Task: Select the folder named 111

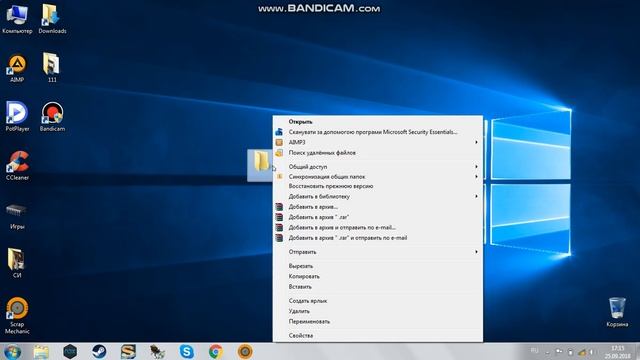Action: [x=52, y=68]
